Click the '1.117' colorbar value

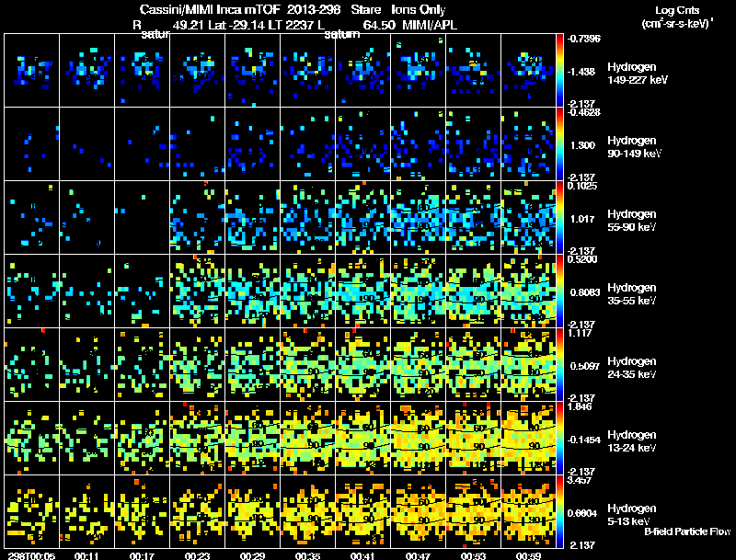pos(580,333)
